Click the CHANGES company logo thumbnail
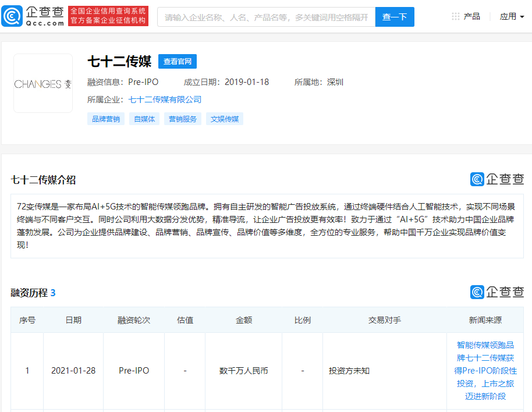532x412 pixels. 43,83
